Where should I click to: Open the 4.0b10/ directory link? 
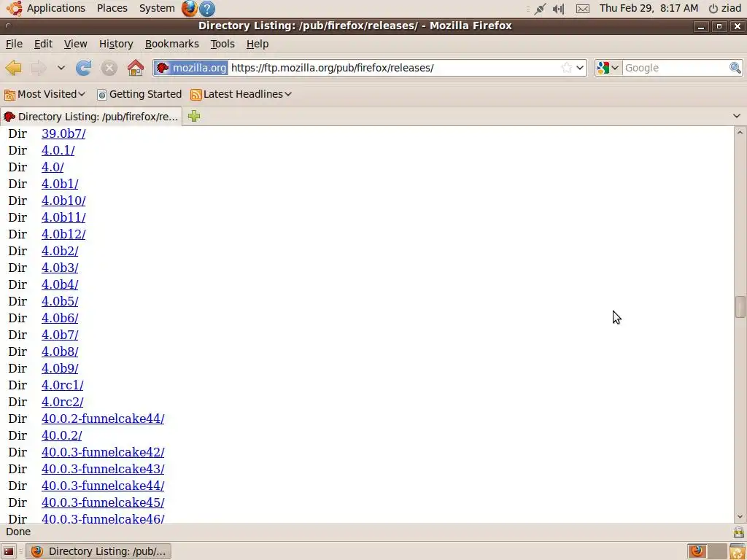[63, 201]
